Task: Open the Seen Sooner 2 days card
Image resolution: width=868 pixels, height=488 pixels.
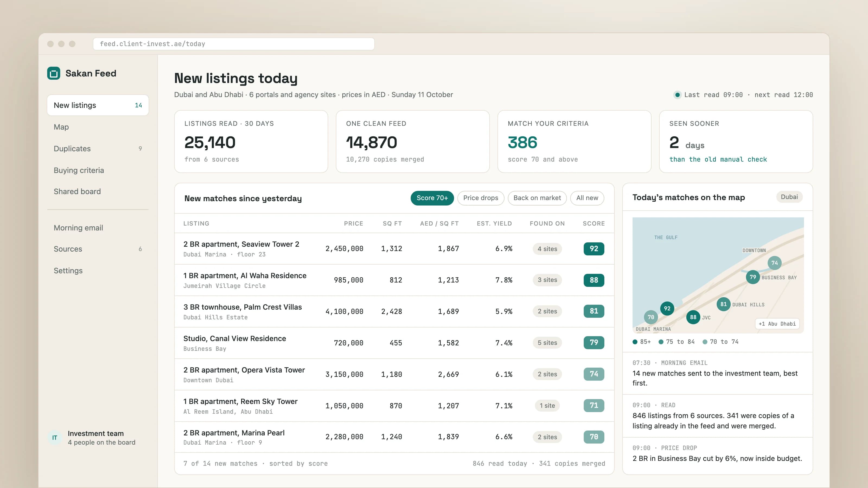Action: coord(736,142)
